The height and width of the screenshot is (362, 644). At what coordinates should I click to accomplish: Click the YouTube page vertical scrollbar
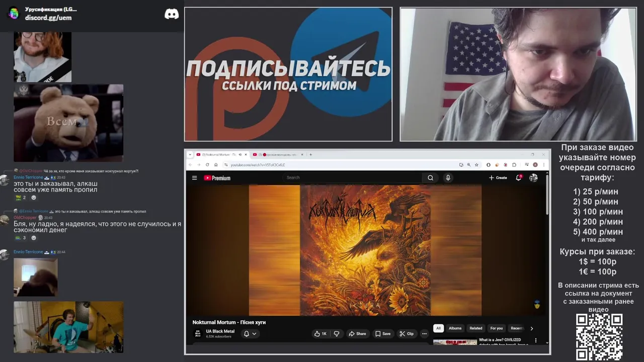coord(547,196)
